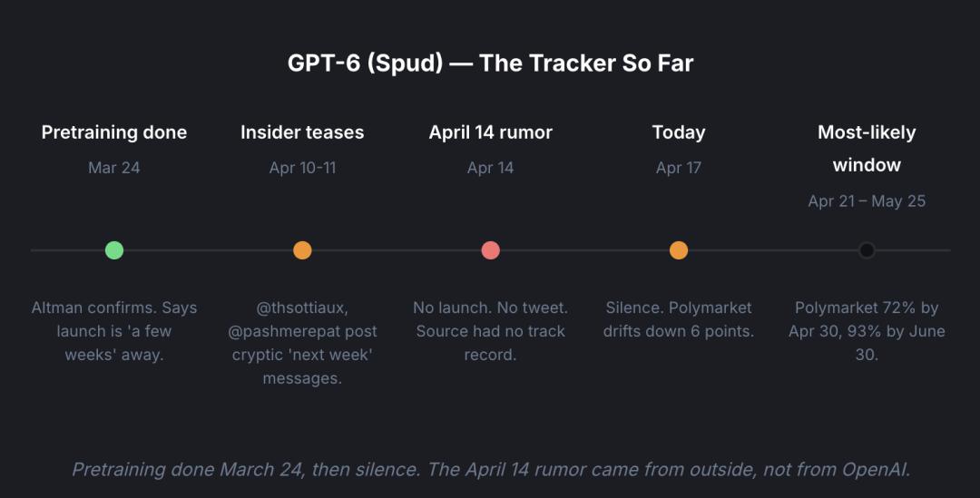Select the 'Most-likely window' heading
The width and height of the screenshot is (980, 498).
pos(867,149)
